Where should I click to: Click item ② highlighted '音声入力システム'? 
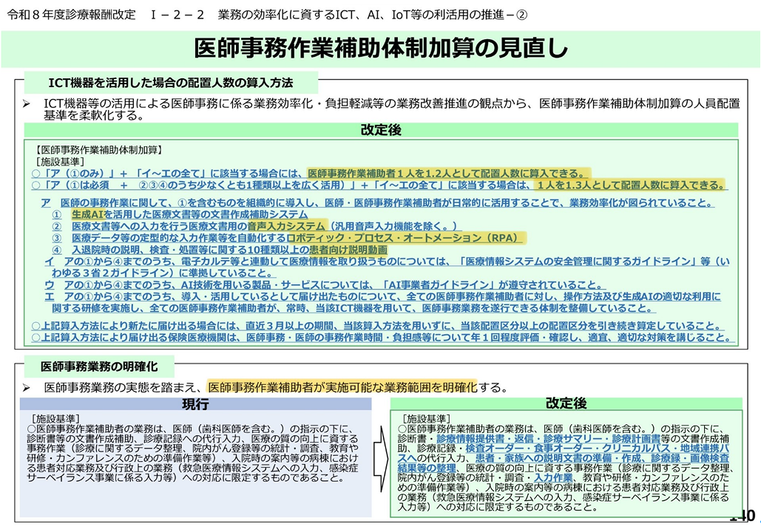(x=286, y=226)
